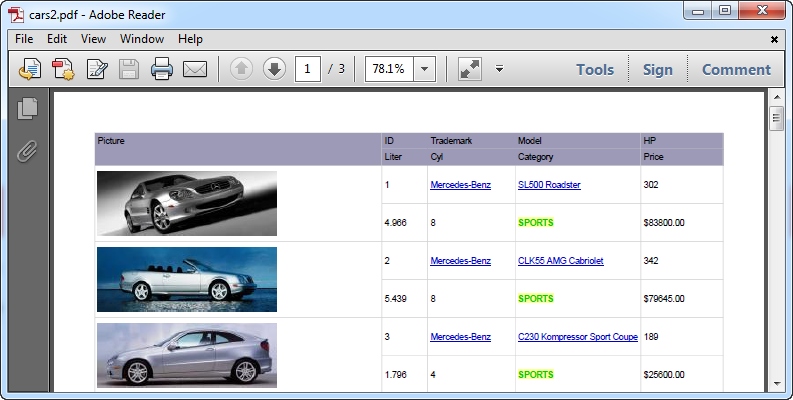Click the vertical scrollbar thumb
Screen dimensions: 793x400
pyautogui.click(x=776, y=119)
